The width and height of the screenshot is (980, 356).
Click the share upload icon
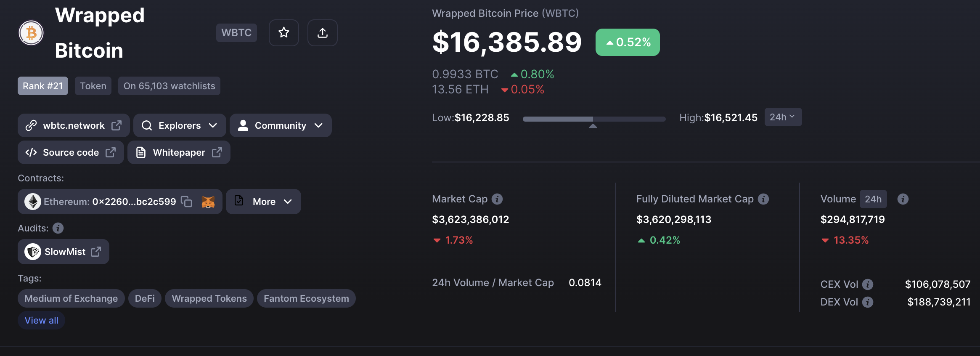click(x=323, y=33)
